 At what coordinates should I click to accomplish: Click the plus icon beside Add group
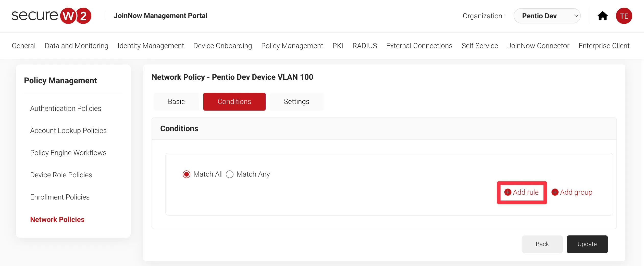[x=555, y=192]
